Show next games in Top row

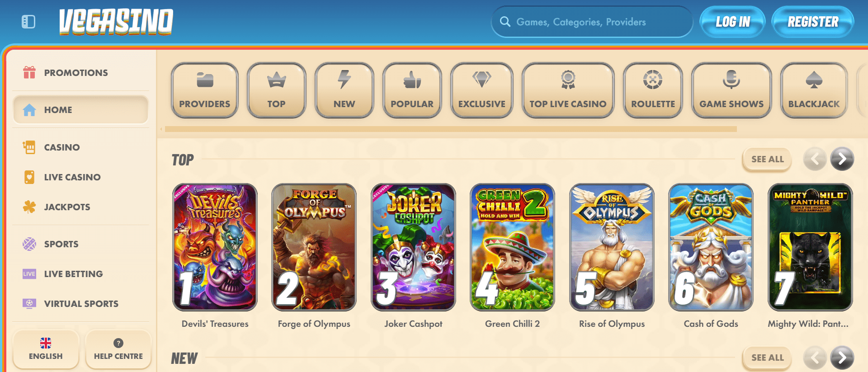click(x=842, y=159)
